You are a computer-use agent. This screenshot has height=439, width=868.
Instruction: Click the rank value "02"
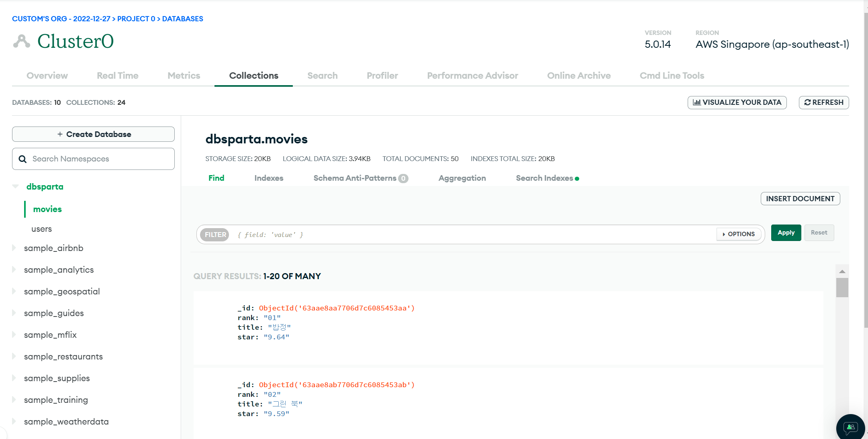tap(272, 394)
